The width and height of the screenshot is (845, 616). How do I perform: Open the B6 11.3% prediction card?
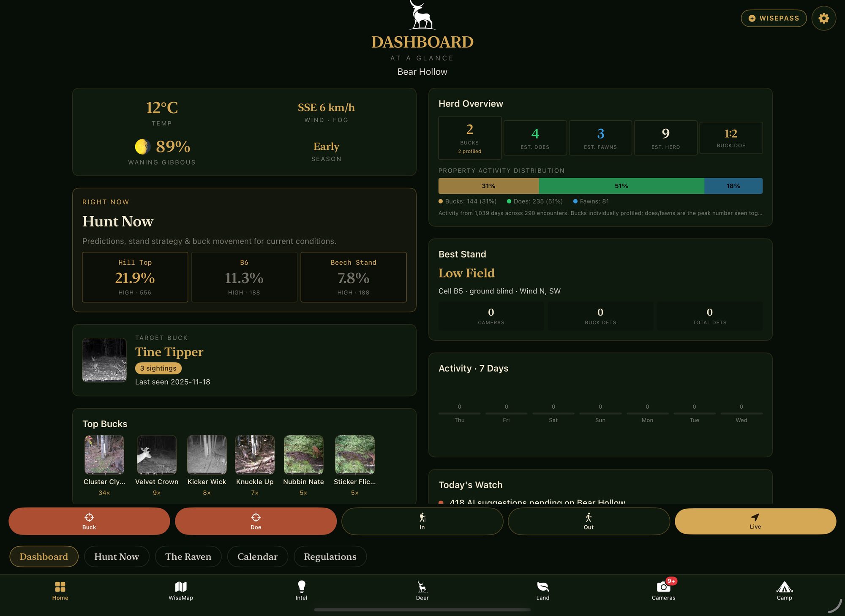pos(244,277)
